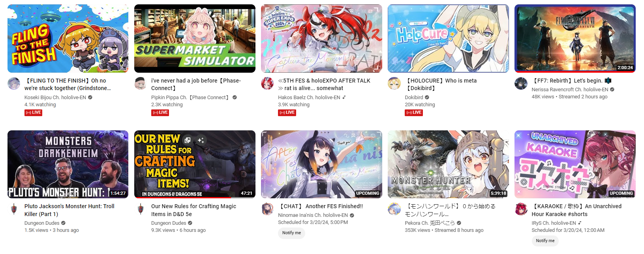Open the Monster Hunter World thumbnail

pos(448,164)
